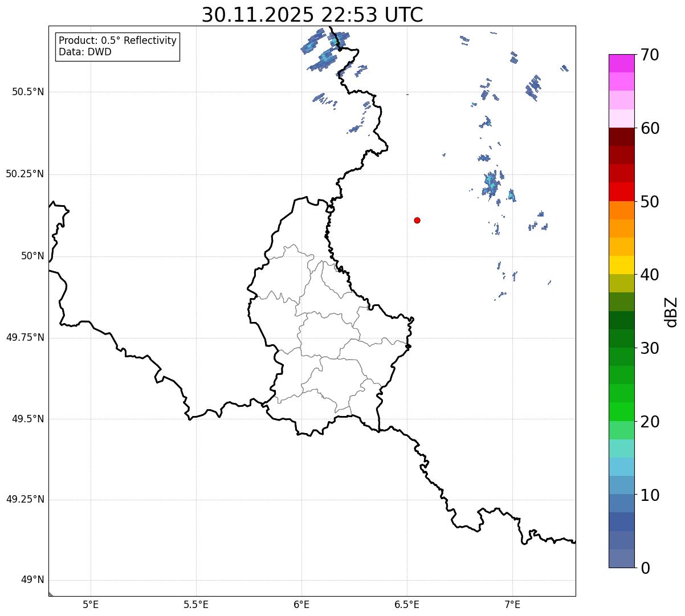Click the 6.5°E longitude label
Viewport: 685px width, 616px height.
(407, 604)
